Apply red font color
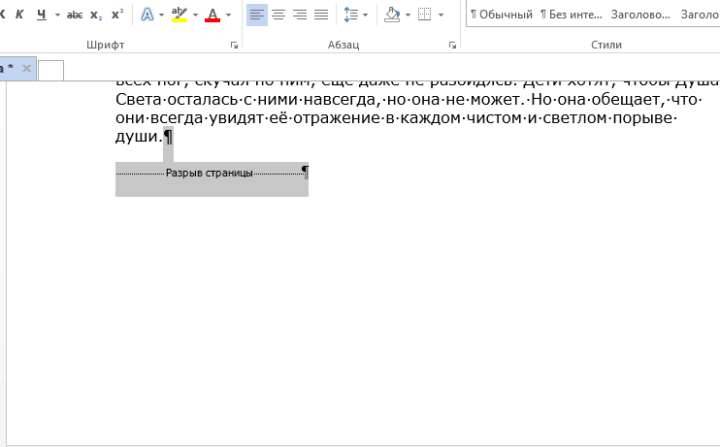Viewport: 720px width, 447px height. pos(211,15)
